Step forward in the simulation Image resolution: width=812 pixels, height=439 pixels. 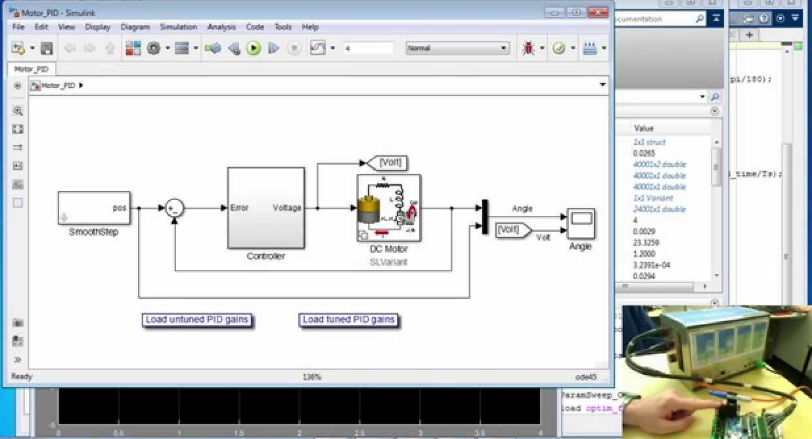point(273,48)
